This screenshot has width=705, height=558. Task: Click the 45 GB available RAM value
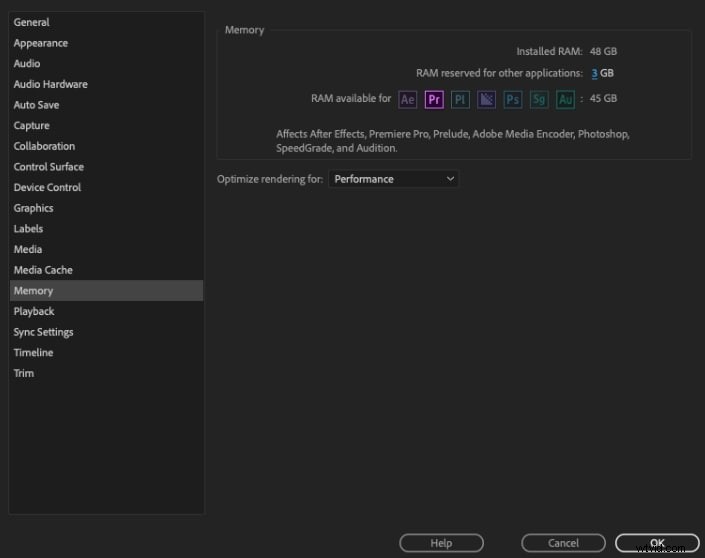point(603,98)
